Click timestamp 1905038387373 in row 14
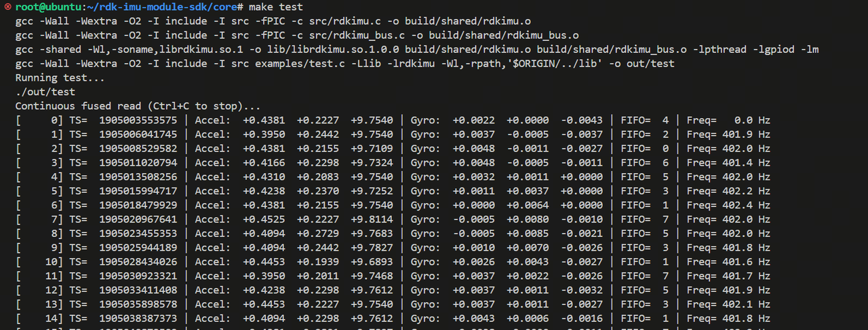The height and width of the screenshot is (330, 868). pos(138,318)
